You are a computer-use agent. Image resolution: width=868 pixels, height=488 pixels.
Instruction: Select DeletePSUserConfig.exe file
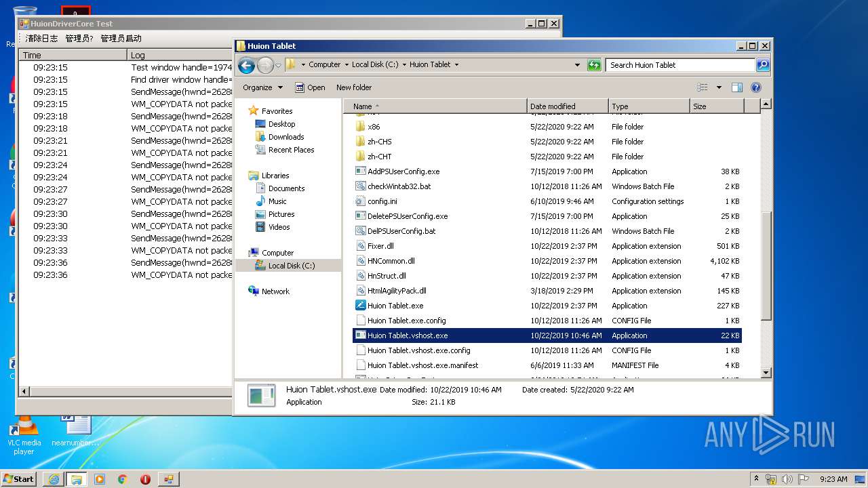[408, 216]
